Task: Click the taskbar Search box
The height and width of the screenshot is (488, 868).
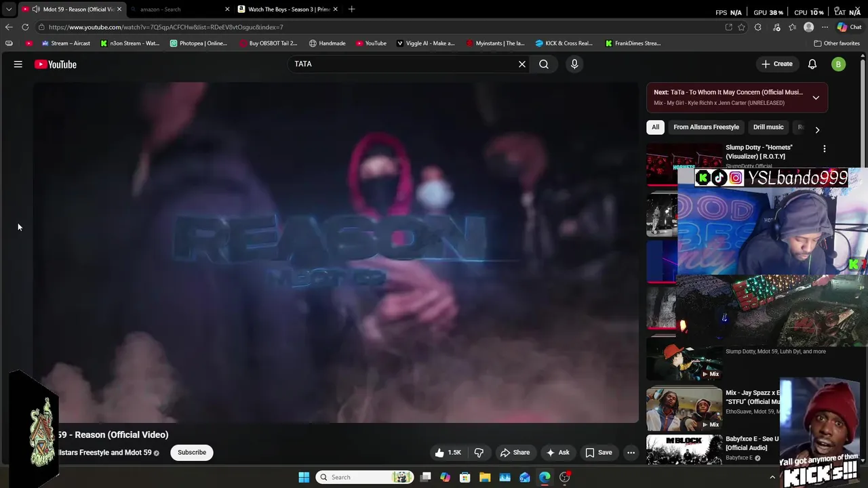Action: tap(364, 477)
